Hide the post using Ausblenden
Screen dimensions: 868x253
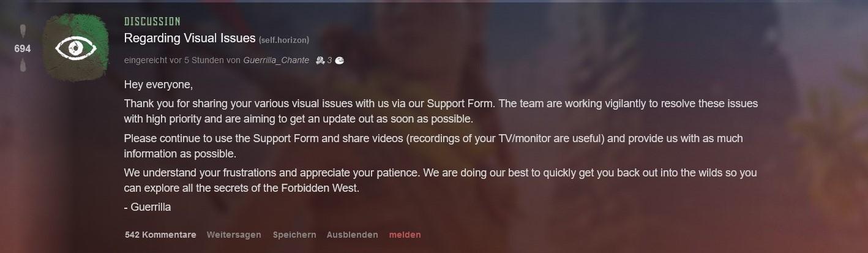click(353, 235)
